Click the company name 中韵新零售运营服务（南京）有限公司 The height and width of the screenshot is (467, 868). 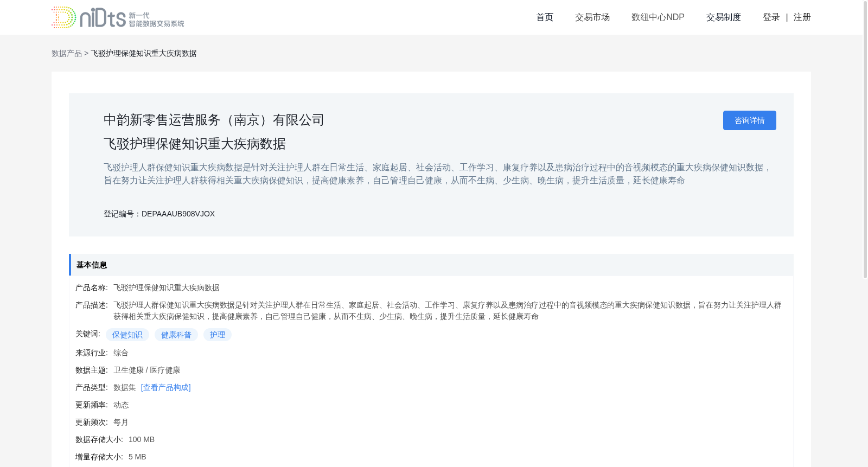[x=214, y=120]
